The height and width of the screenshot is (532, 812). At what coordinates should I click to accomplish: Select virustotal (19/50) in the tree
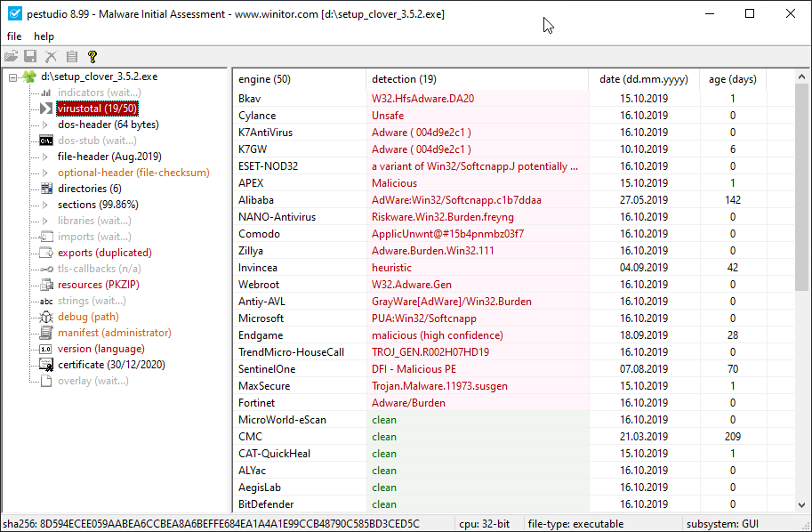tap(97, 109)
